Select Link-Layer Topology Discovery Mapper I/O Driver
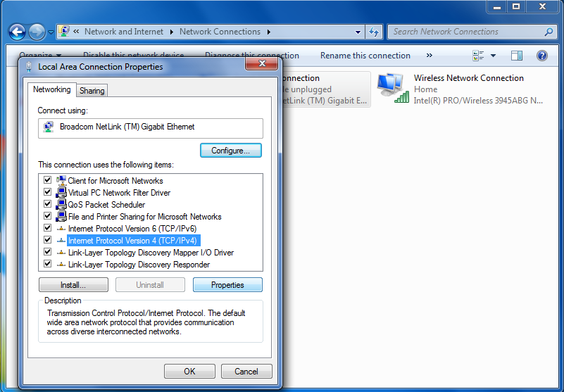The image size is (564, 392). coord(151,253)
